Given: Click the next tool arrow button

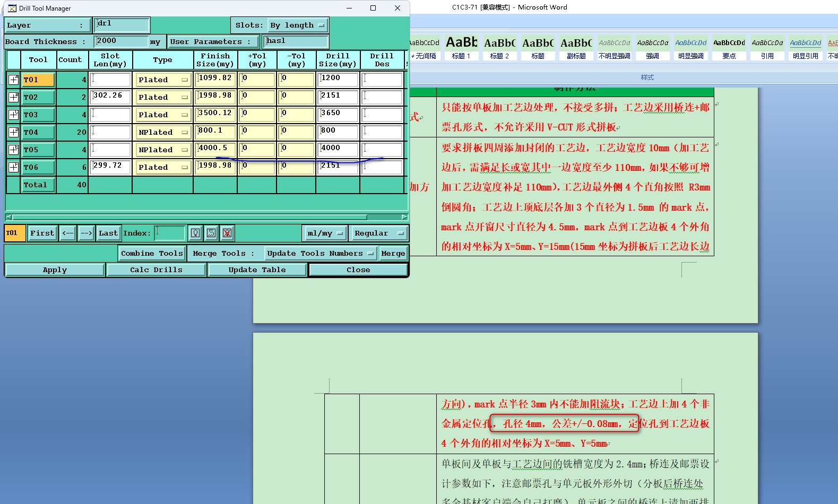Looking at the screenshot, I should (x=87, y=233).
